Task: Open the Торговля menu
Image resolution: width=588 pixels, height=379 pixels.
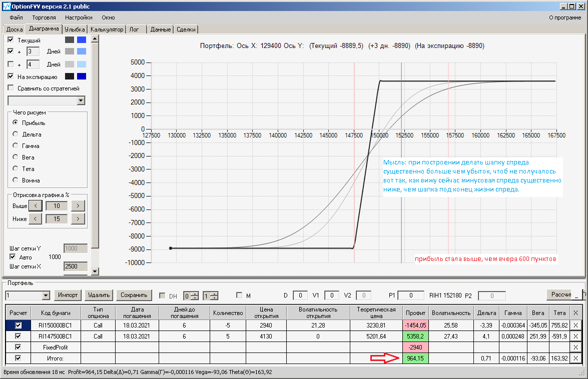Action: click(44, 17)
